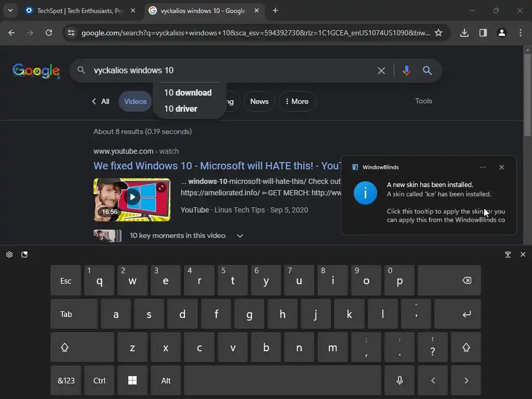Close the touch keyboard
532x399 pixels.
(523, 255)
